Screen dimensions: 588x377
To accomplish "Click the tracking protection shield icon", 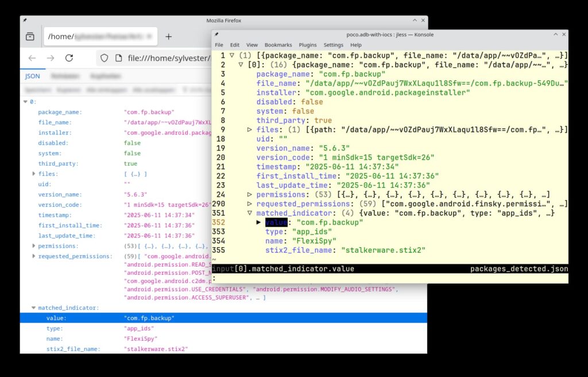I will pyautogui.click(x=104, y=58).
